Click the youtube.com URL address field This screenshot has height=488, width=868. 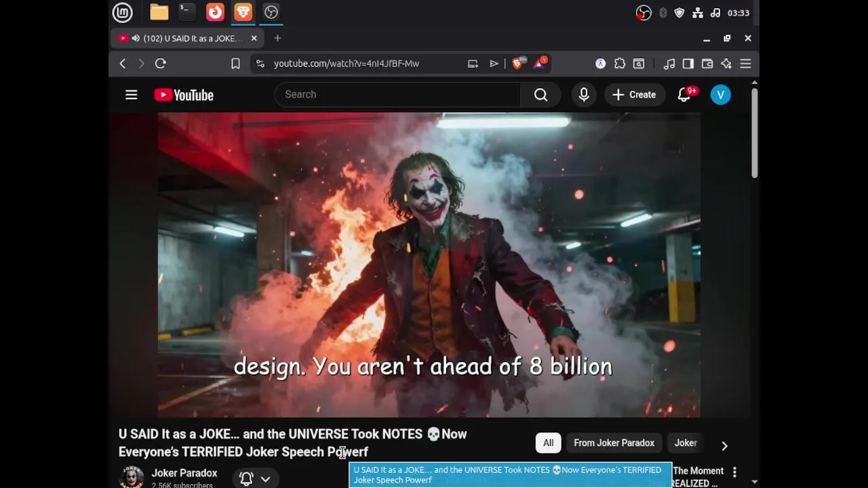[x=346, y=64]
